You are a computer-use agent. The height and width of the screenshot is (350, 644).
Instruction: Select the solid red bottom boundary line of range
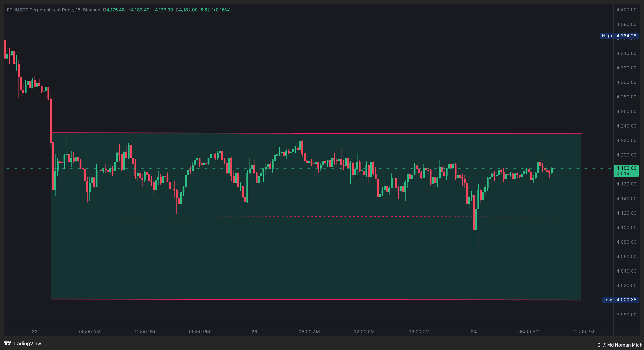[x=316, y=299]
